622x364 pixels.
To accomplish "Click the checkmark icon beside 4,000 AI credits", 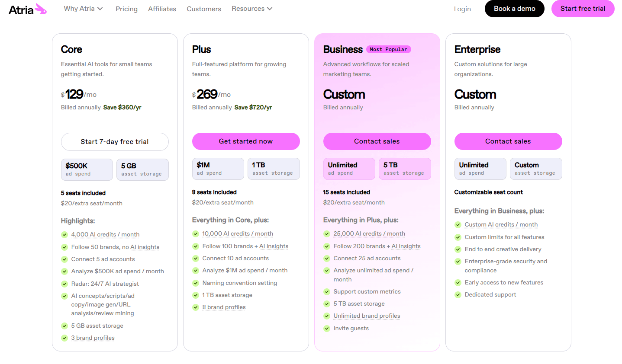I will tap(64, 235).
